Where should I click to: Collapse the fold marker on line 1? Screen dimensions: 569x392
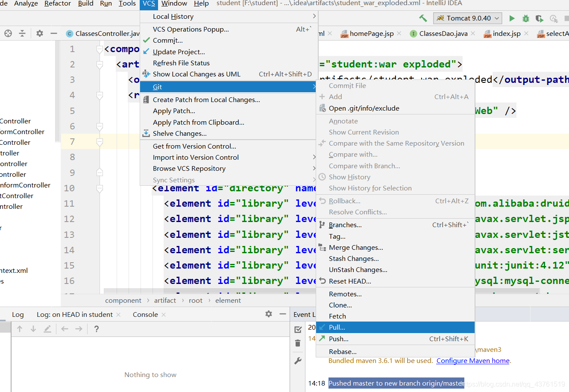pyautogui.click(x=100, y=50)
